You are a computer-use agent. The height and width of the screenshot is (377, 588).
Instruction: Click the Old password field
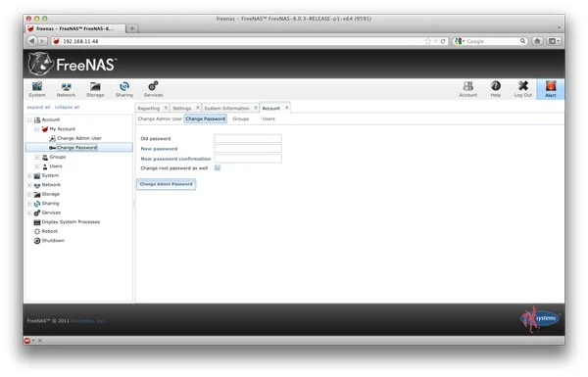[x=248, y=139]
